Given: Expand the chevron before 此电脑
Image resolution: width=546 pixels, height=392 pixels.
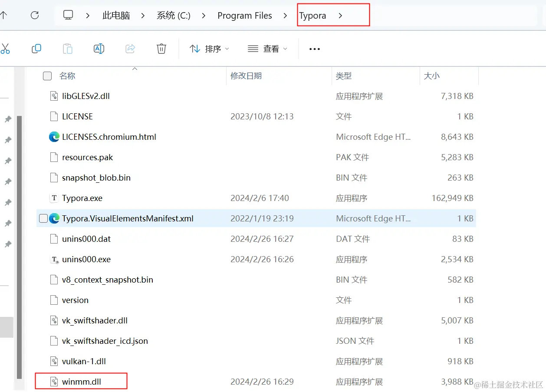Looking at the screenshot, I should tap(88, 16).
